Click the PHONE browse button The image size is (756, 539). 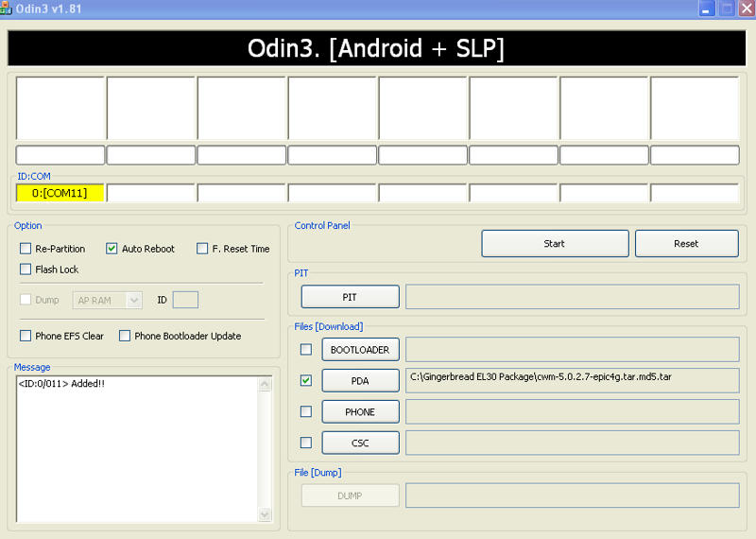(x=360, y=412)
